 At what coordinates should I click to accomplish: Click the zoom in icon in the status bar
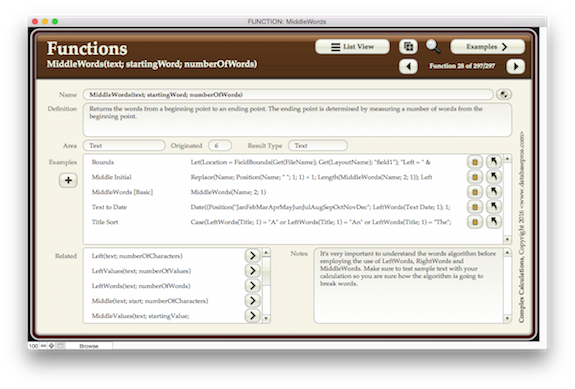click(x=52, y=346)
